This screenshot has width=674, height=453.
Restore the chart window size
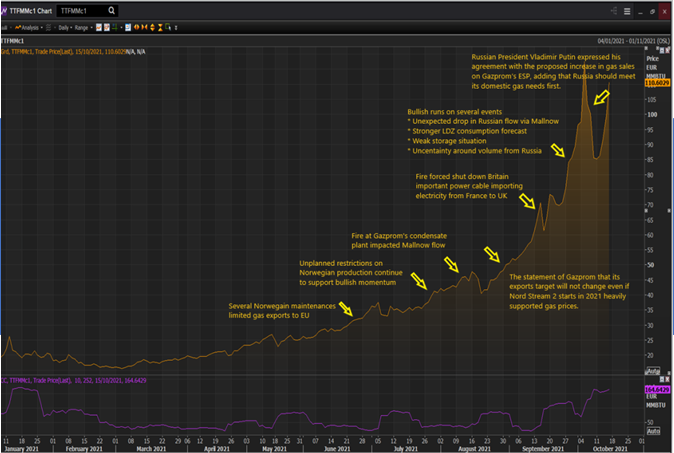pos(653,10)
